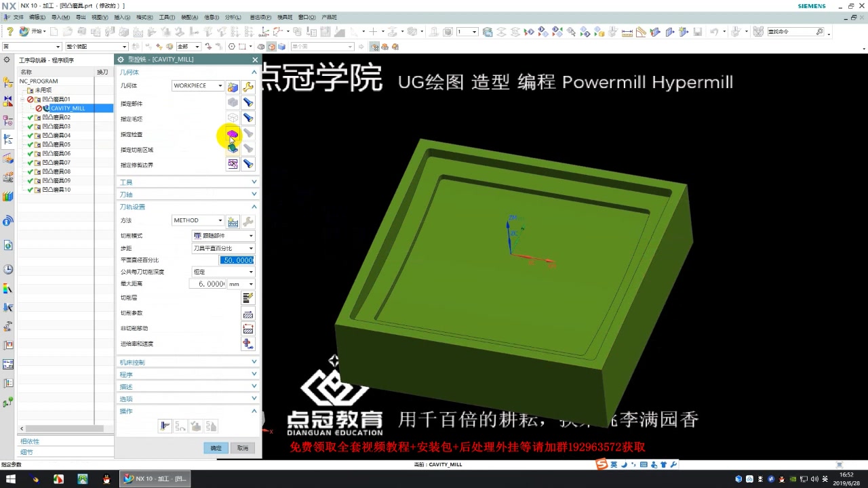
Task: Open the 编辑(E) menu
Action: click(x=37, y=17)
